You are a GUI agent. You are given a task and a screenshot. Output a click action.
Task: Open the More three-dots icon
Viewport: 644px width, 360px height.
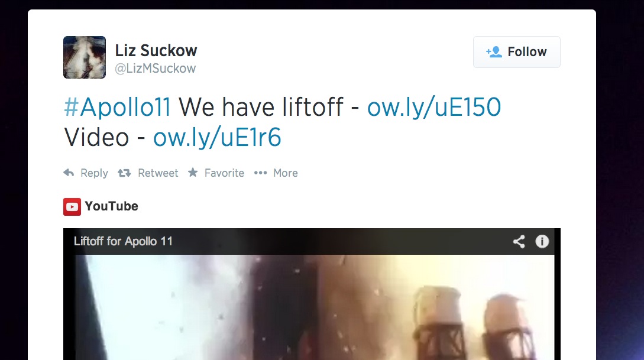click(x=260, y=173)
